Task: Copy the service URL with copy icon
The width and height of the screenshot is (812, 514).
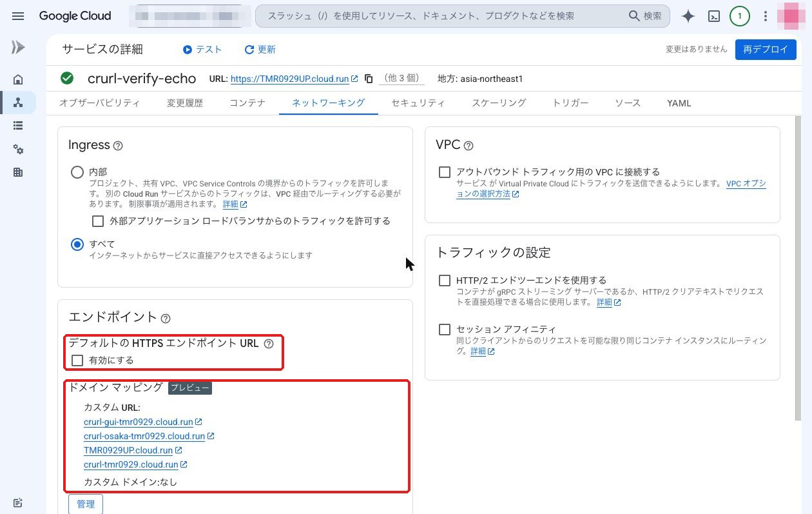Action: tap(369, 79)
